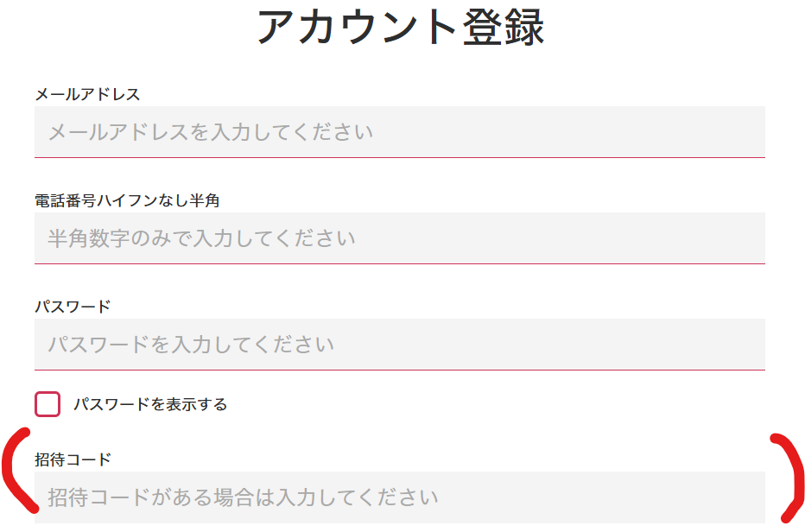Click the アカウント登録 page heading
Viewport: 805px width, 532px height.
[x=401, y=28]
